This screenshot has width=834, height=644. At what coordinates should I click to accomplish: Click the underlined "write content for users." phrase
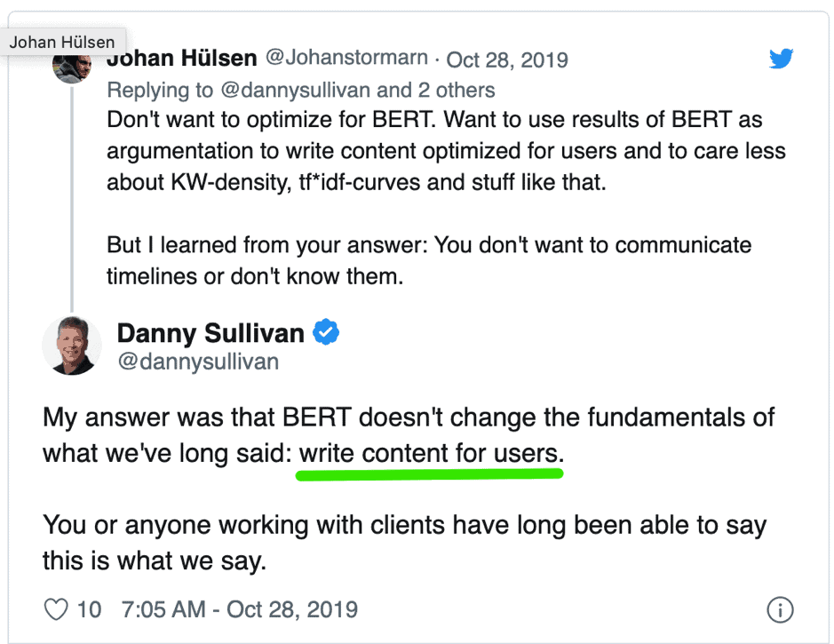tap(431, 453)
